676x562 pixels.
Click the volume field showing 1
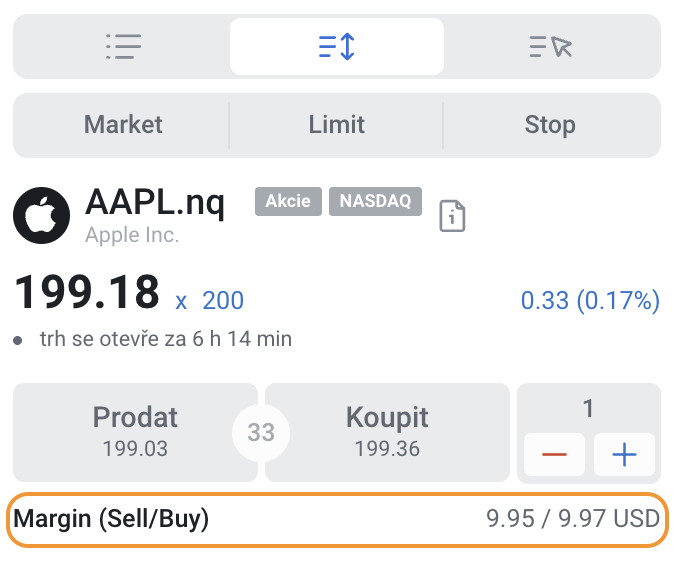[588, 408]
